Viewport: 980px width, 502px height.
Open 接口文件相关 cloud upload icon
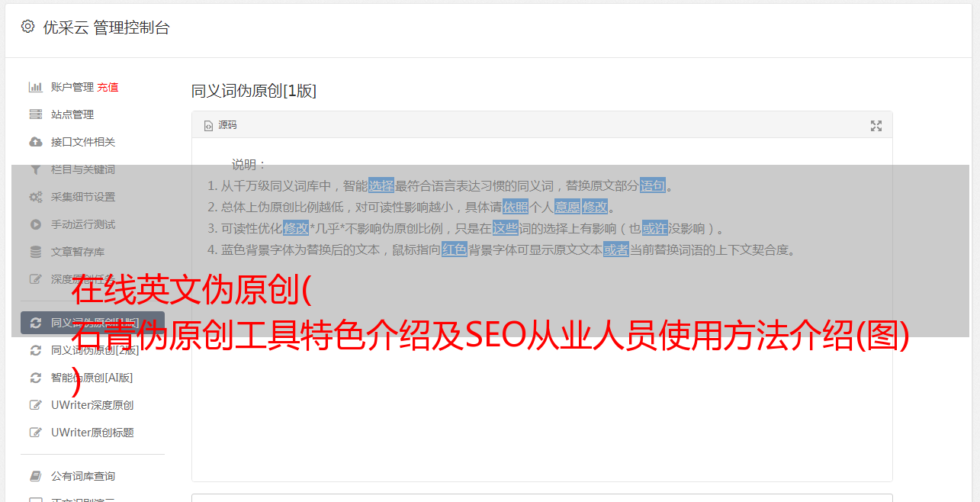35,142
